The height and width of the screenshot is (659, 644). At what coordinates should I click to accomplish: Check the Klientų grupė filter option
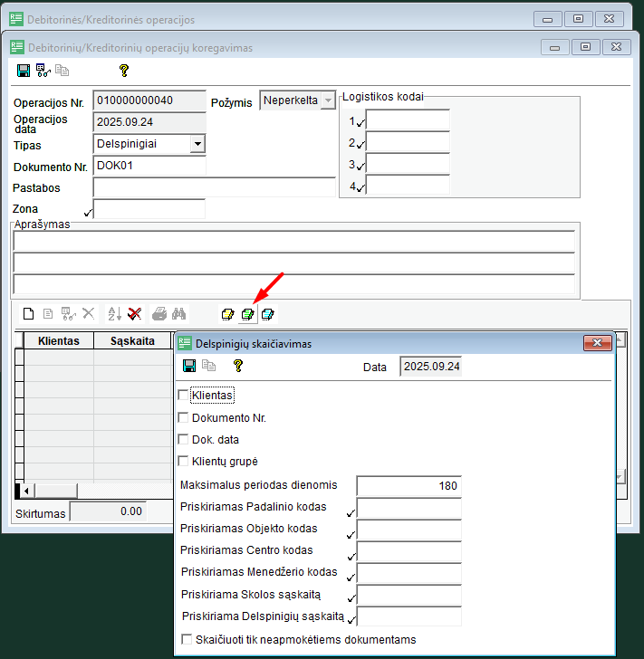point(184,461)
